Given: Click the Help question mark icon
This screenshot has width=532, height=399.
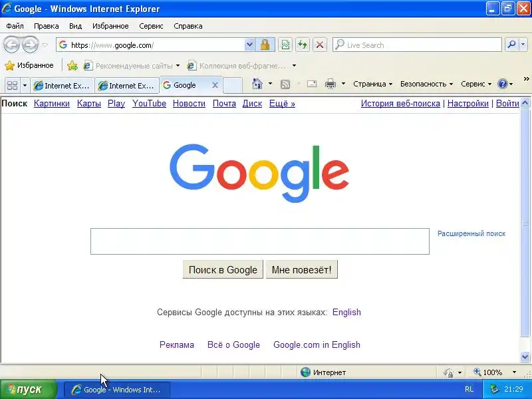Looking at the screenshot, I should 502,84.
